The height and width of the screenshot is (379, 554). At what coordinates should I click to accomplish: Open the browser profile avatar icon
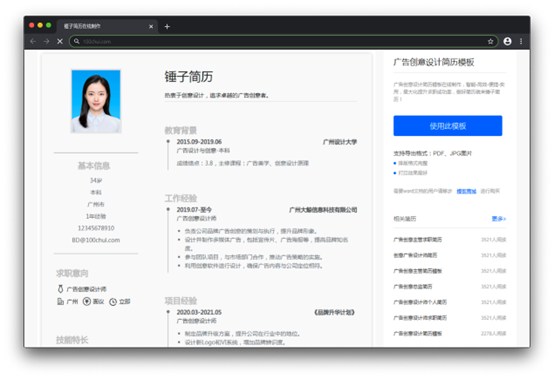[x=507, y=41]
